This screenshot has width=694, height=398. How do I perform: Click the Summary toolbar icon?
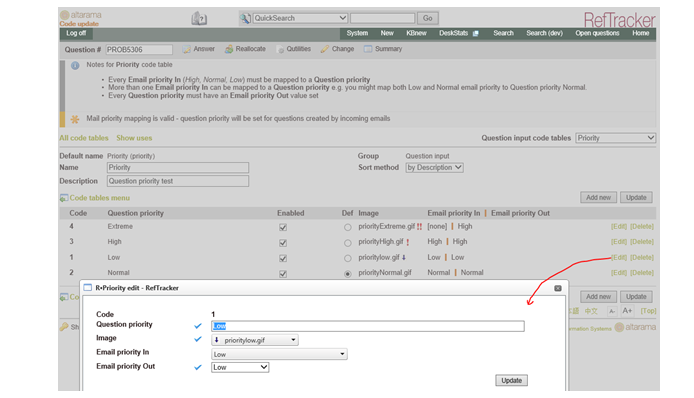tap(368, 49)
